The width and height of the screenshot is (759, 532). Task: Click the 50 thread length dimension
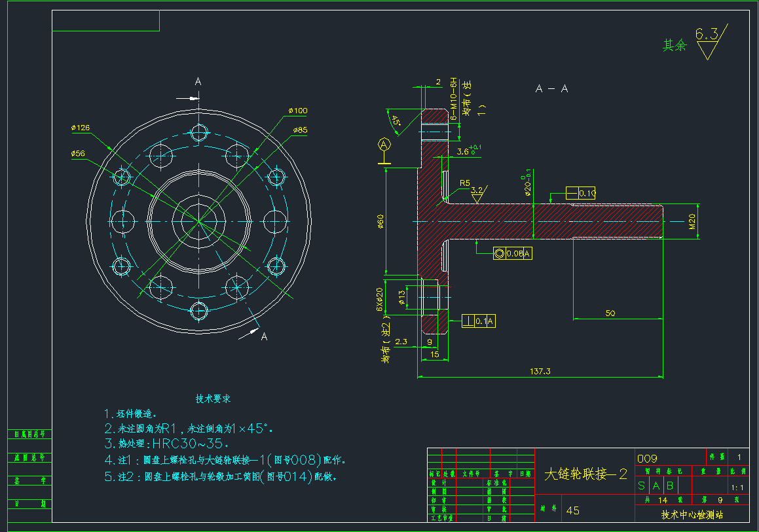click(610, 313)
